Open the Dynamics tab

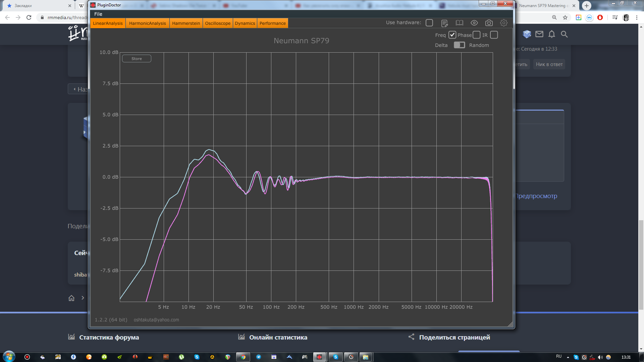(245, 23)
